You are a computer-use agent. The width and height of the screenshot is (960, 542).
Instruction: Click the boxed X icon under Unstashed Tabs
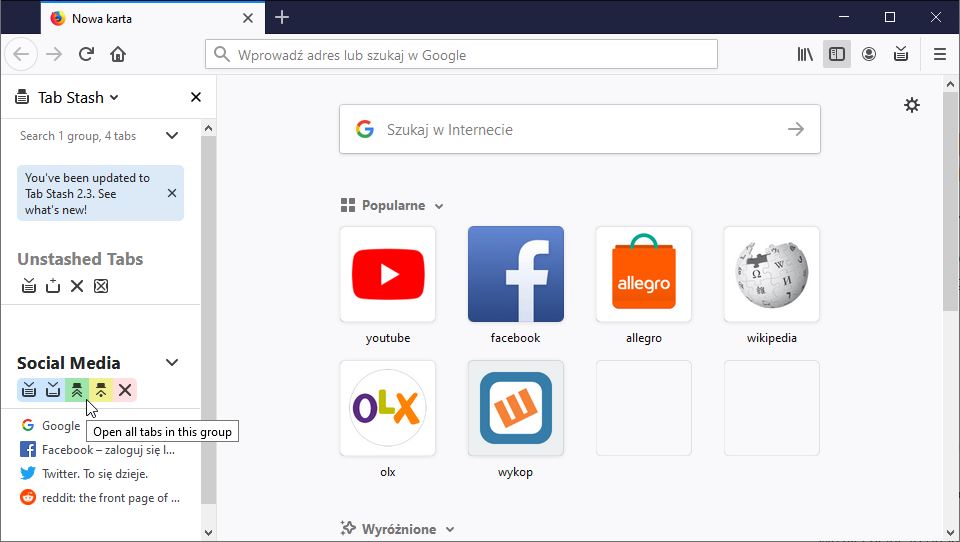pyautogui.click(x=101, y=285)
